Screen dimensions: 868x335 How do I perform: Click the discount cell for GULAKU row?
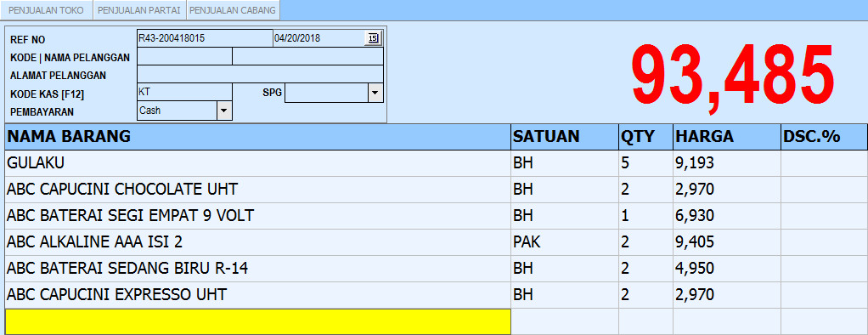pos(824,163)
